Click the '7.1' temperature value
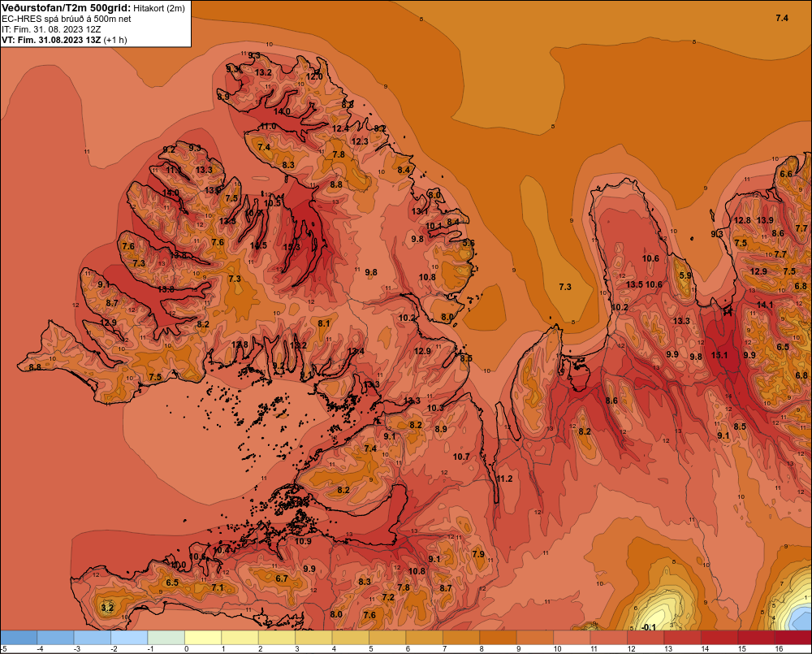This screenshot has width=812, height=654. pos(218,587)
